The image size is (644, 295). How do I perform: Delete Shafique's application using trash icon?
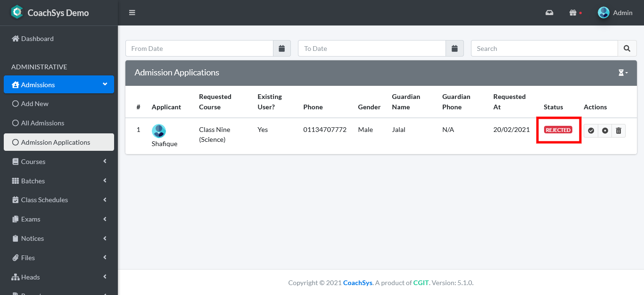point(619,131)
